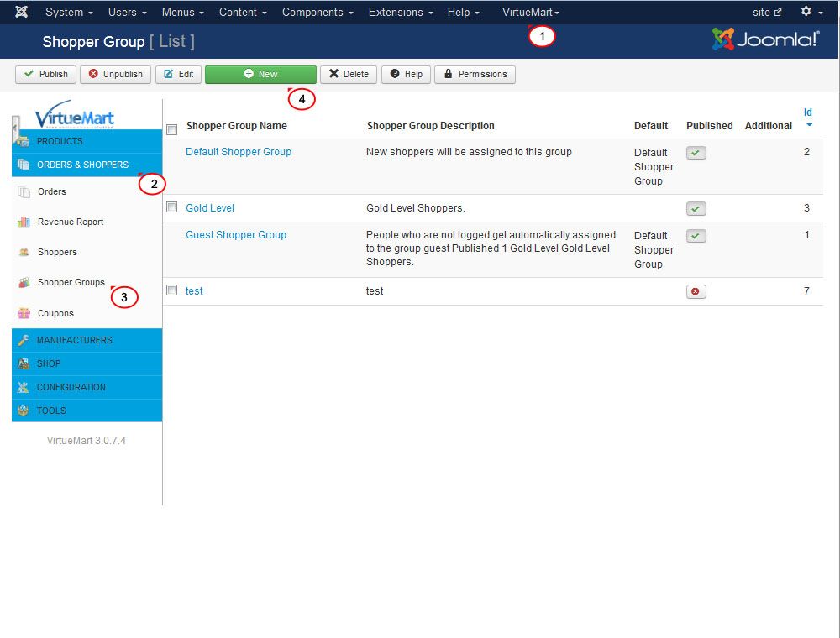
Task: Toggle published status of Guest Shopper Group
Action: 696,236
